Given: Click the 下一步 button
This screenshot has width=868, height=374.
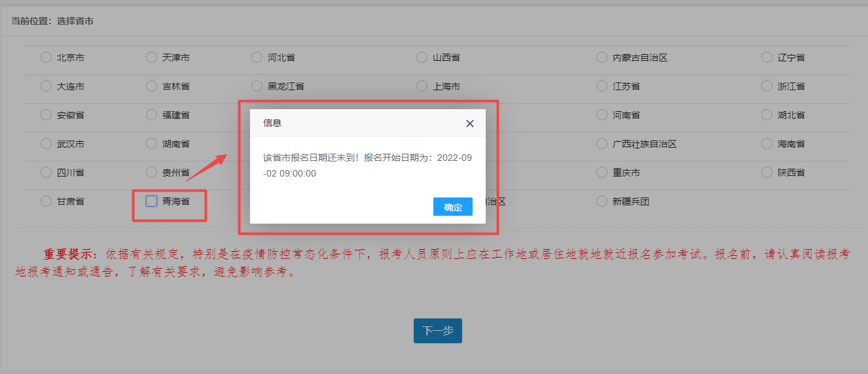Looking at the screenshot, I should [437, 331].
